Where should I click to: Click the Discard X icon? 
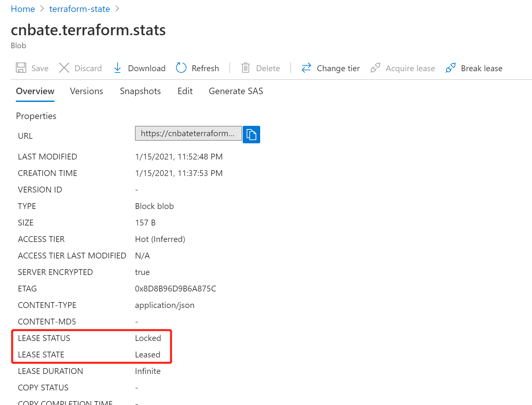pos(64,68)
